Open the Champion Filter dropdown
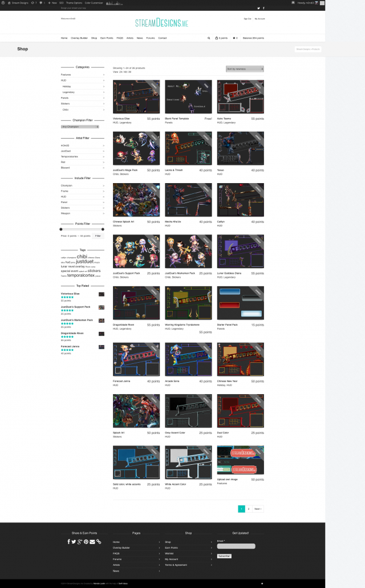The image size is (365, 588). click(80, 127)
